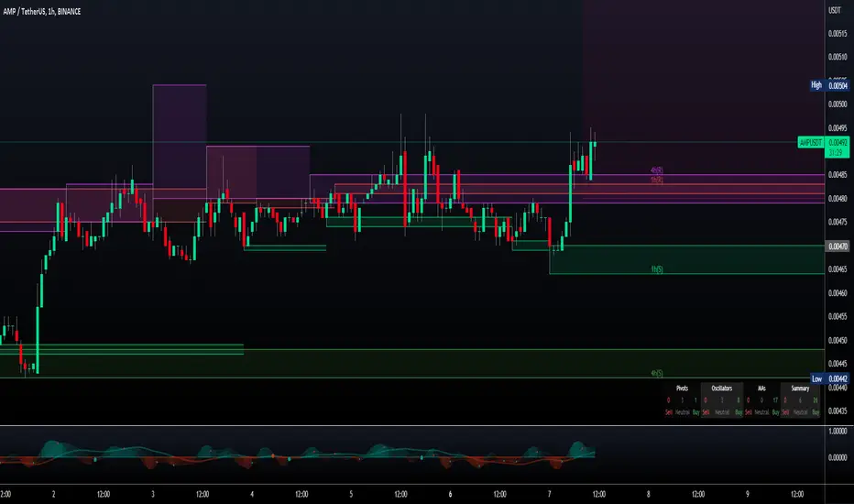Select the green 4h(S) support zone label

tap(657, 373)
